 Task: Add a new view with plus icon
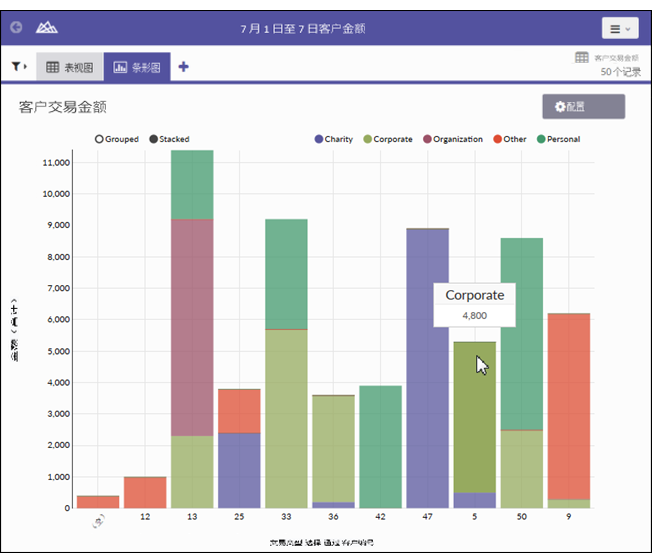click(183, 67)
